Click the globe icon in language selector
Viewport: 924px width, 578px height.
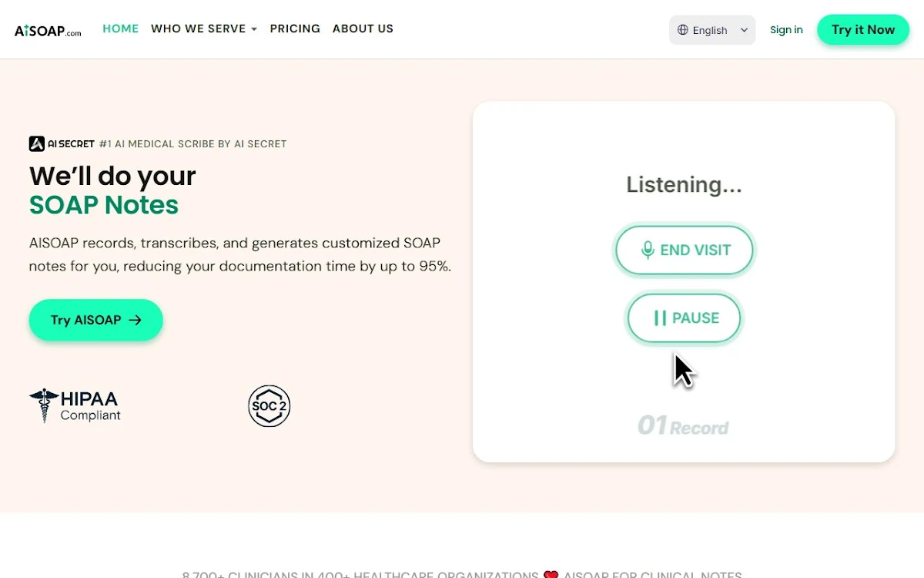pos(682,30)
